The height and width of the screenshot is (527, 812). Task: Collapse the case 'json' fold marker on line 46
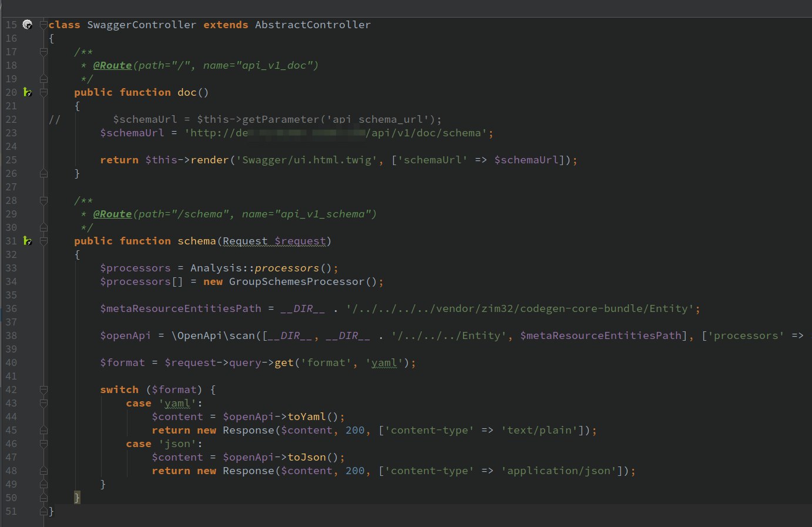click(x=43, y=444)
